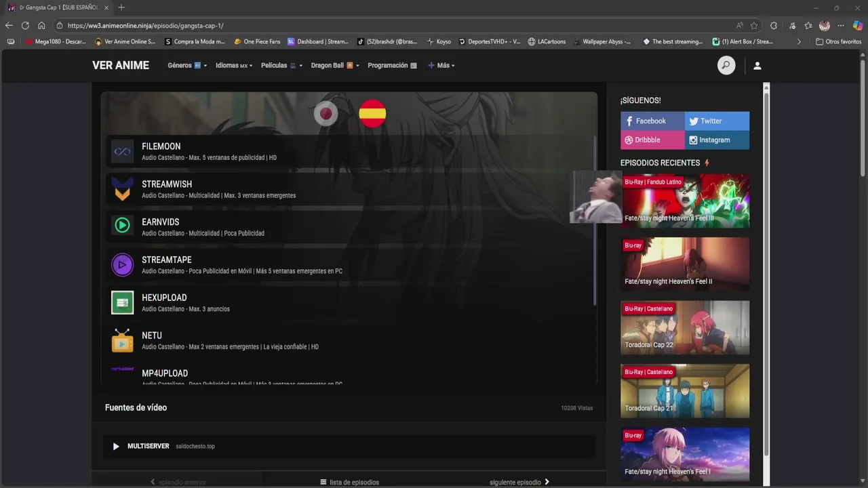
Task: Go to episodio anterior
Action: [178, 482]
